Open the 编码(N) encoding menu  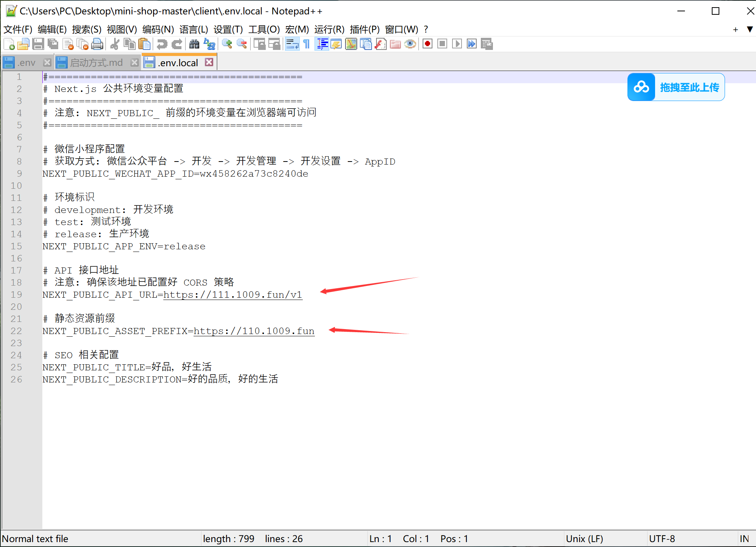pyautogui.click(x=158, y=30)
